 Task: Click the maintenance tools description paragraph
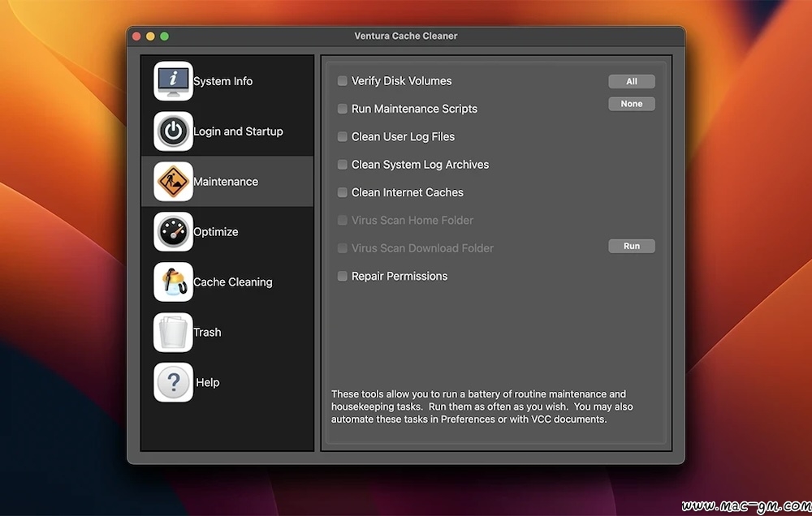click(482, 406)
